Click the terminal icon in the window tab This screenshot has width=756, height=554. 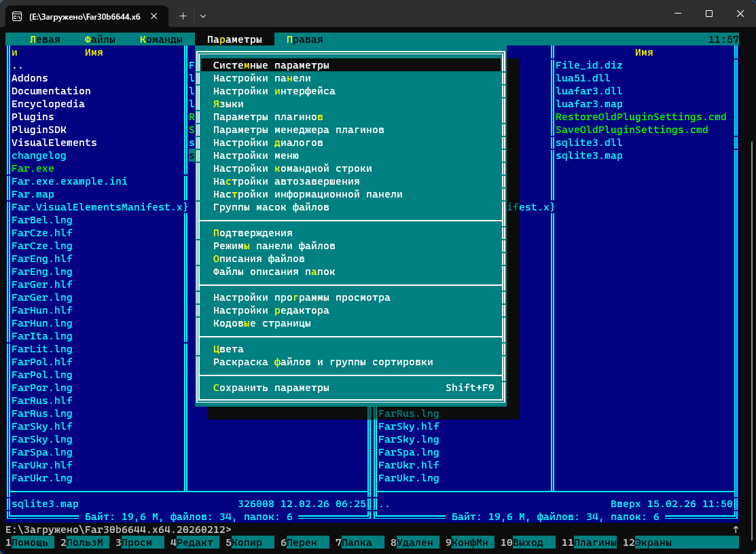pos(16,15)
